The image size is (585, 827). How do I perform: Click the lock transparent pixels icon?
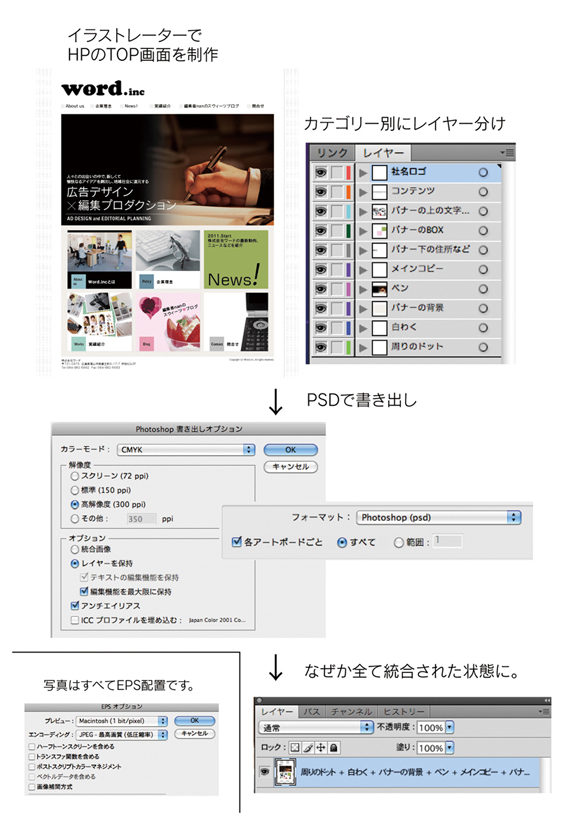[x=295, y=747]
